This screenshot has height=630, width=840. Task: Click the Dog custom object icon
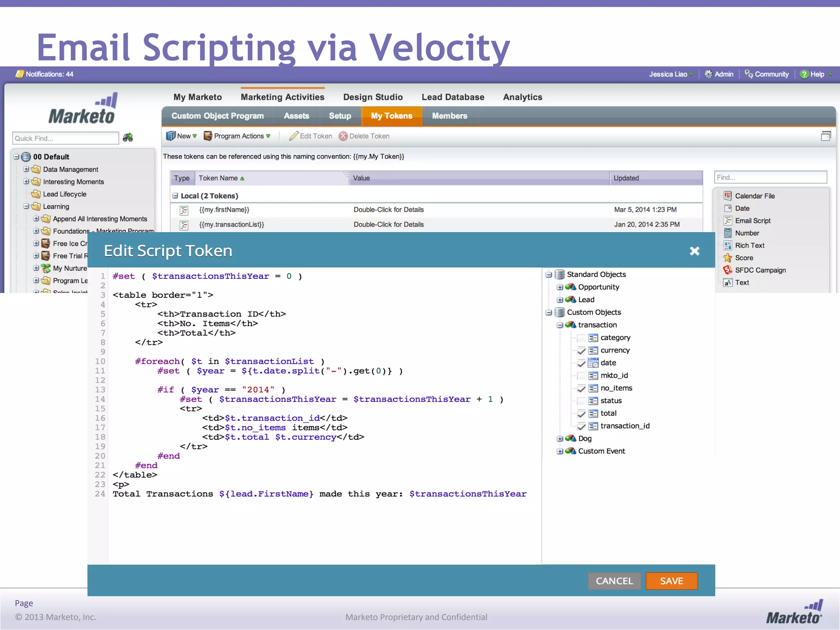571,438
